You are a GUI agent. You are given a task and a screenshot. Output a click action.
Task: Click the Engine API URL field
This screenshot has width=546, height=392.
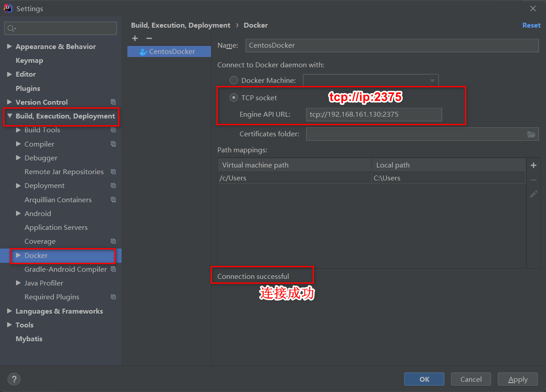374,114
